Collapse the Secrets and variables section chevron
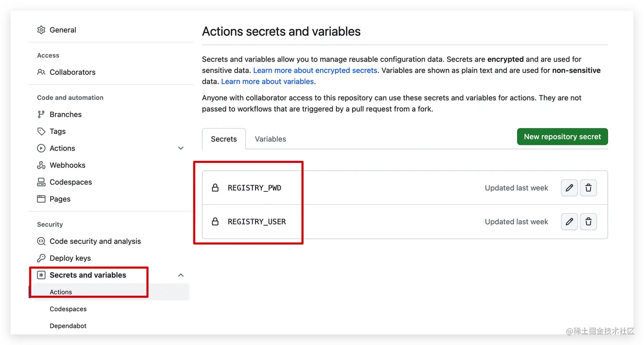The width and height of the screenshot is (644, 345). coord(181,275)
